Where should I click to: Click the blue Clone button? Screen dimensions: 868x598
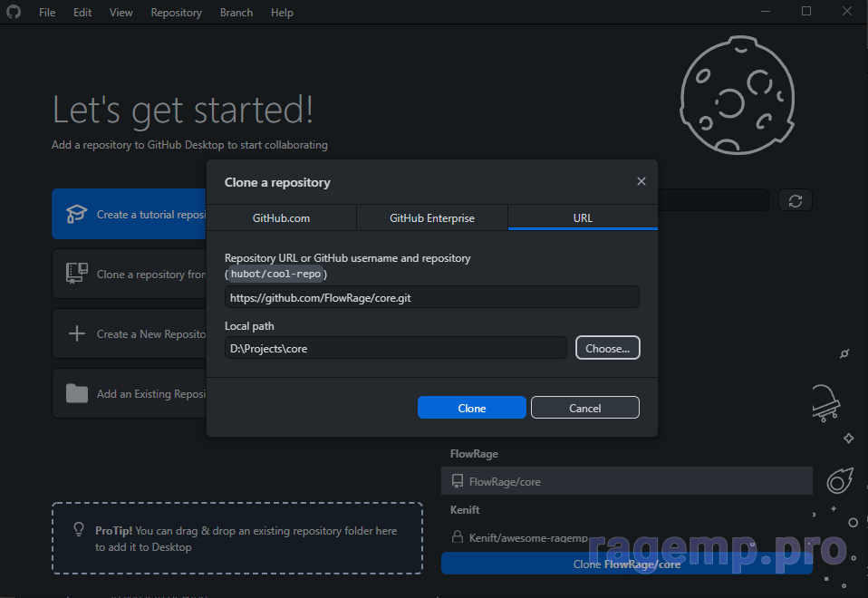point(472,408)
